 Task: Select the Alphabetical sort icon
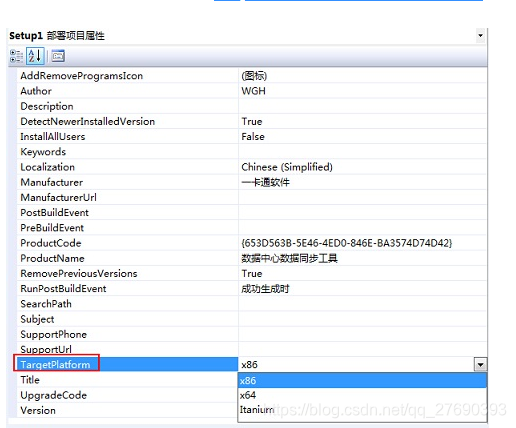35,56
